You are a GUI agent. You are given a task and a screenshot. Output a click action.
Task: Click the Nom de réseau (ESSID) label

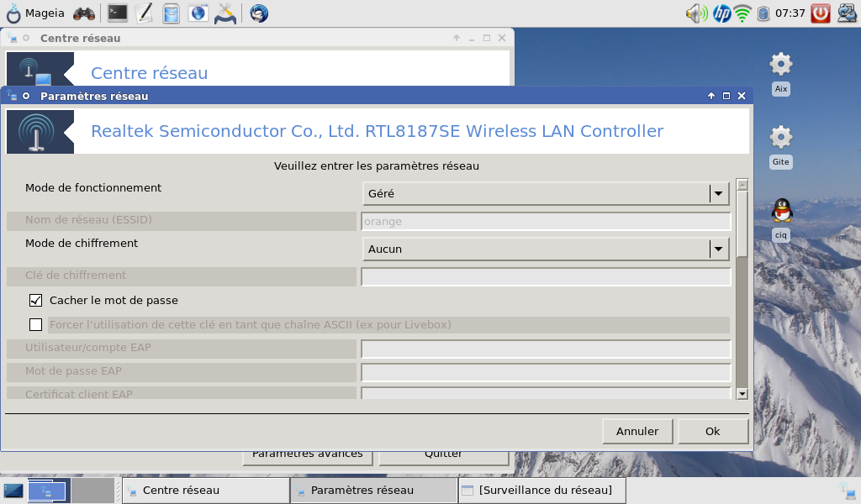tap(88, 220)
